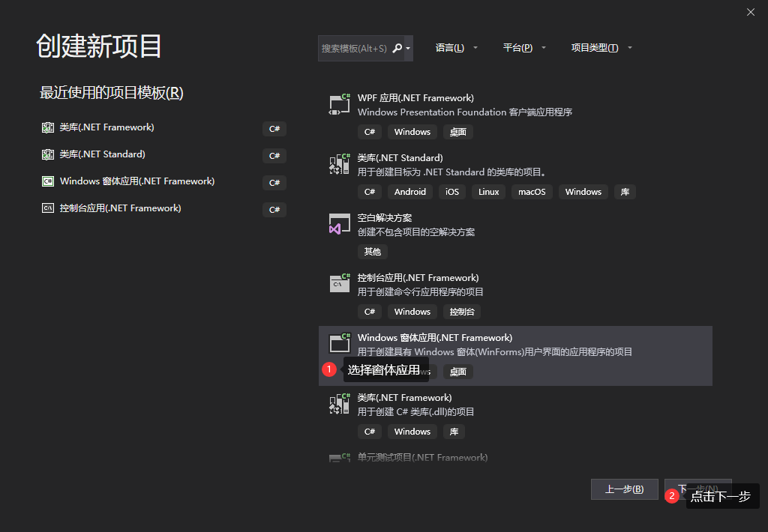Click the 上一步(B) button

tap(624, 489)
